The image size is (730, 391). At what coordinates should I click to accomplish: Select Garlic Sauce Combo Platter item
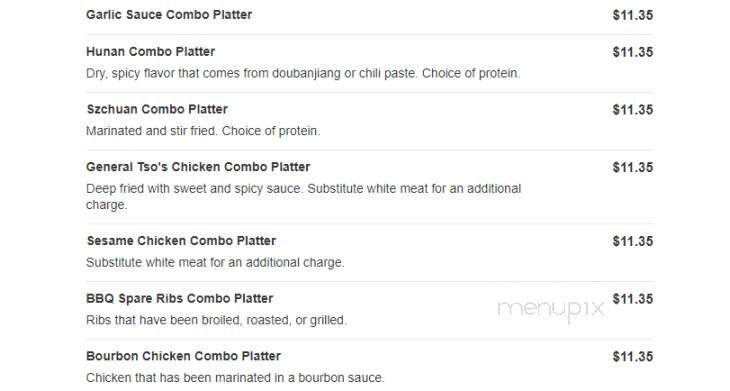coord(169,14)
